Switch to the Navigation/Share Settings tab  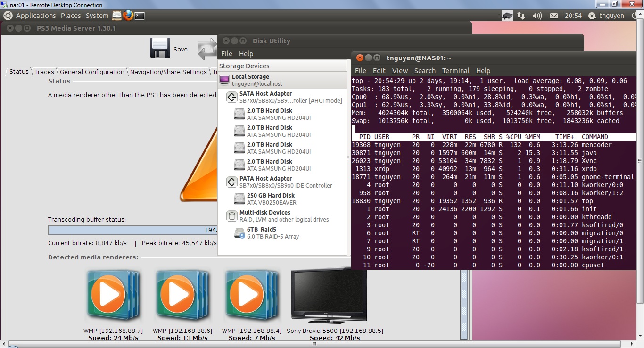point(168,72)
